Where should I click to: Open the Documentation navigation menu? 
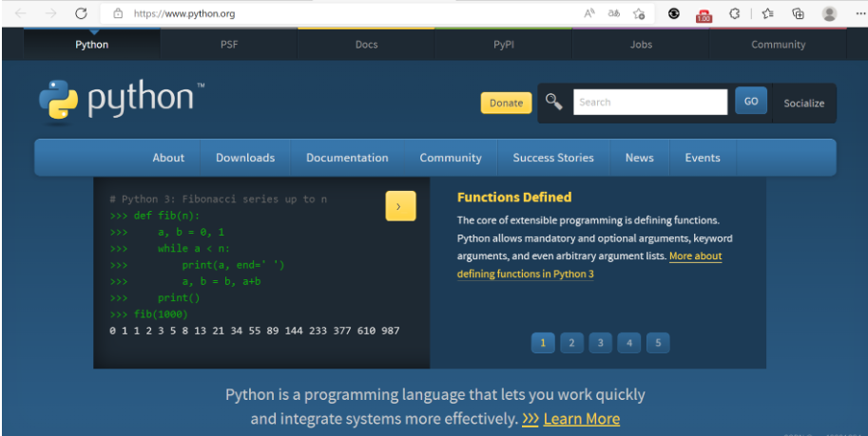[x=347, y=158]
